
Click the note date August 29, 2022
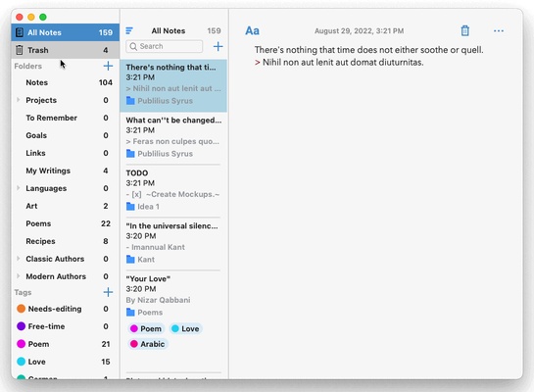(x=359, y=31)
